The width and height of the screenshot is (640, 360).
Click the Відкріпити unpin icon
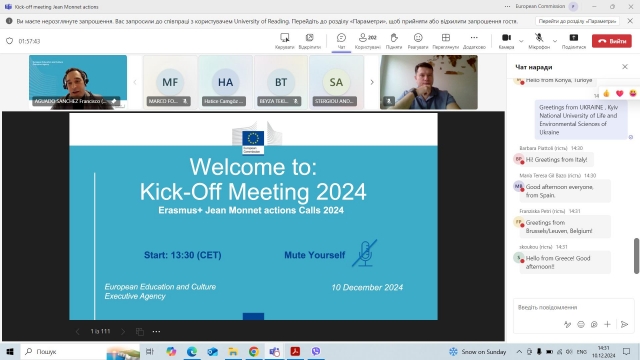(x=309, y=41)
